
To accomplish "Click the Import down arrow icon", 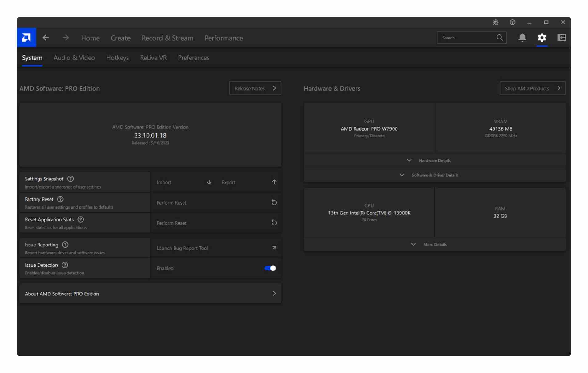I will pyautogui.click(x=209, y=182).
